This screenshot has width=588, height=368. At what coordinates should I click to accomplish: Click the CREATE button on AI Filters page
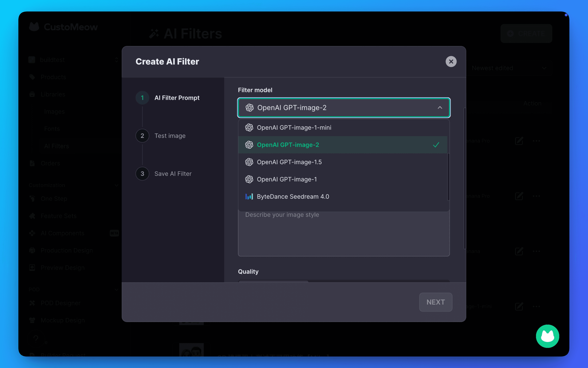click(x=526, y=33)
